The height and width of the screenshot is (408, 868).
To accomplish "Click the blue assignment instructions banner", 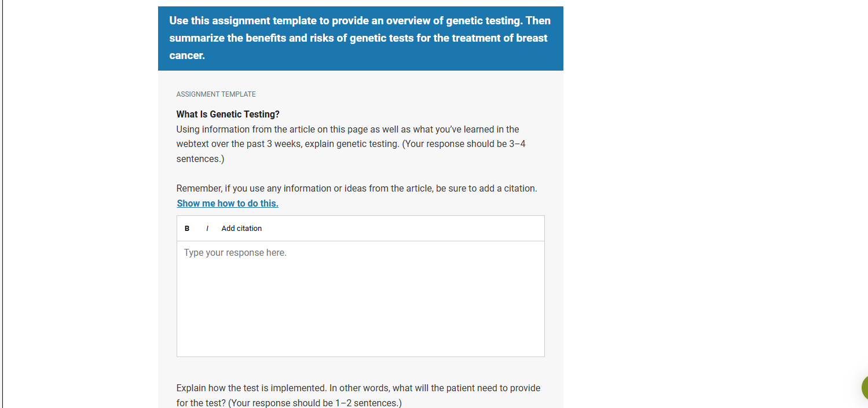I will (x=360, y=38).
